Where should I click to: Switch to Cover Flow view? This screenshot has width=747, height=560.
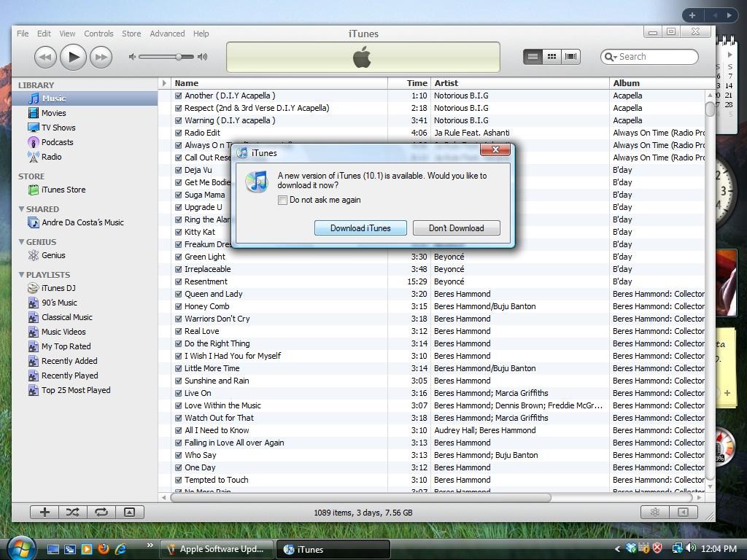[570, 57]
